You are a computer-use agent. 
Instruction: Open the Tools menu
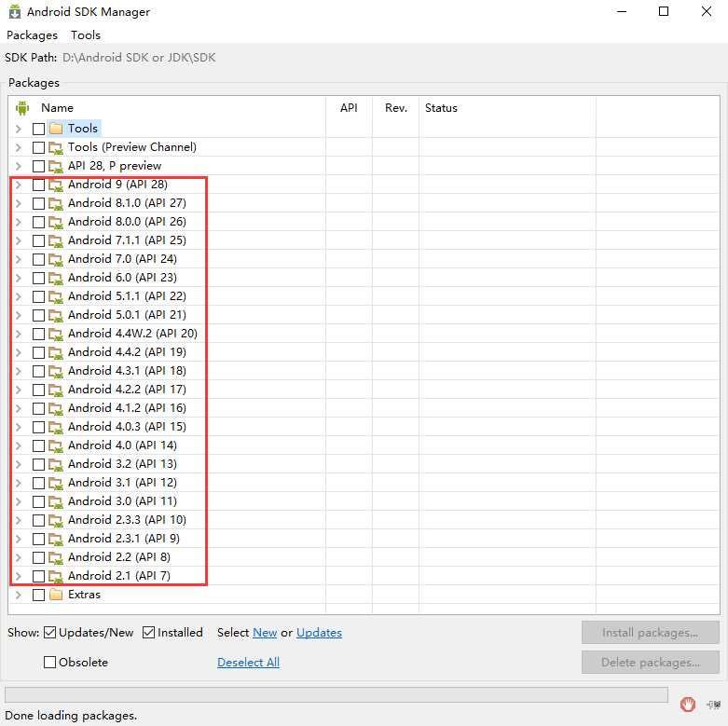(86, 35)
